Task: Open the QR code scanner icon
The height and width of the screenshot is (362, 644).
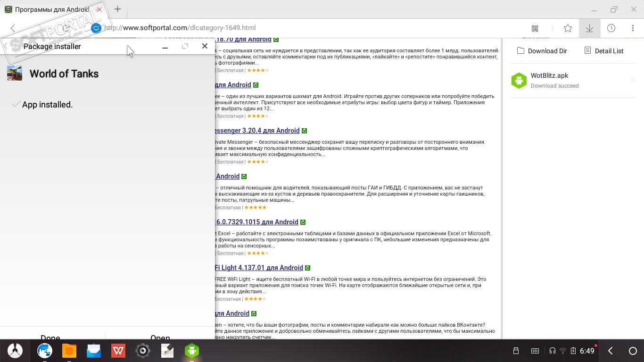Action: tap(535, 28)
